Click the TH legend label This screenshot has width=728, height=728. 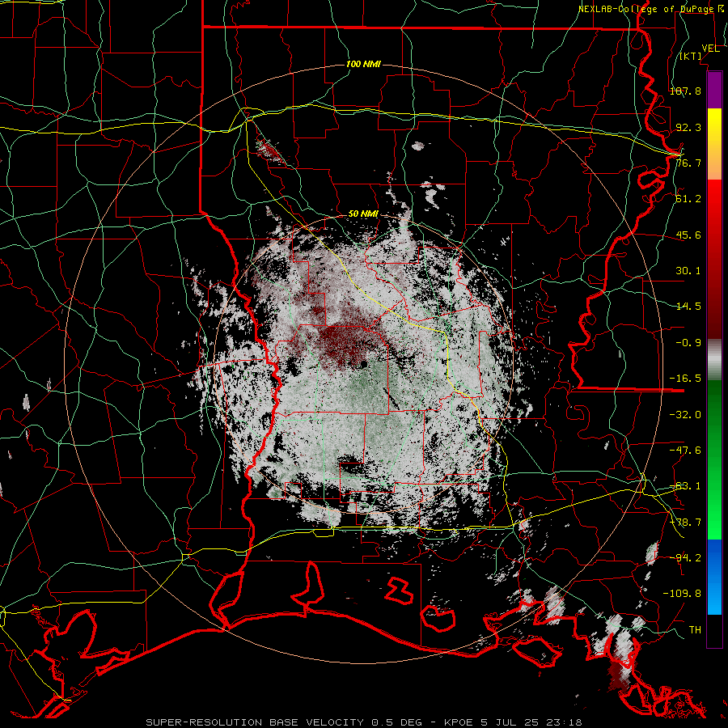coord(695,630)
